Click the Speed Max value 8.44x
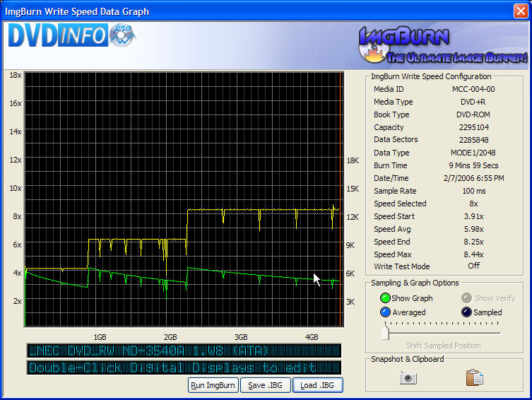This screenshot has height=400, width=532. pyautogui.click(x=473, y=254)
